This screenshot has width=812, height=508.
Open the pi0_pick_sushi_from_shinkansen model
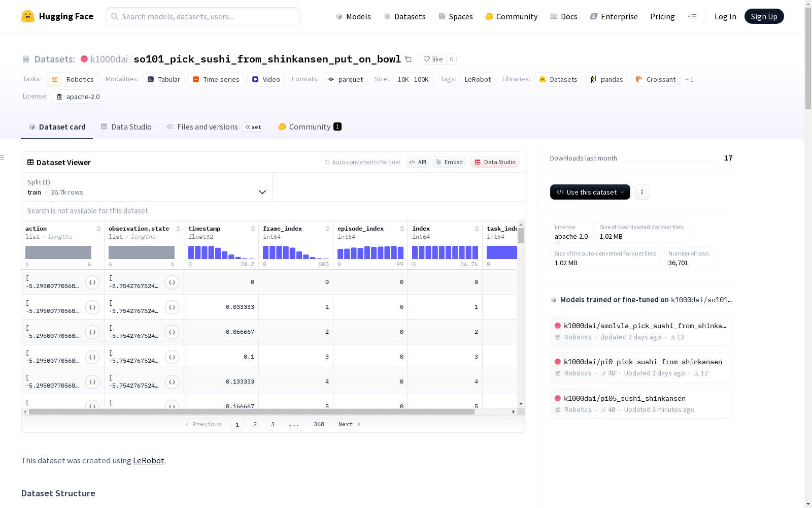click(x=641, y=367)
